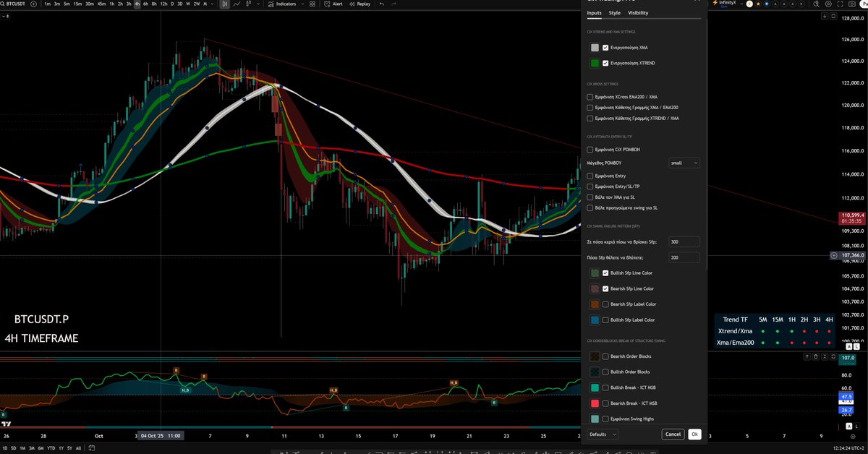This screenshot has height=454, width=868.
Task: Expand the Indicators favorites dropdown arrow
Action: (x=302, y=4)
